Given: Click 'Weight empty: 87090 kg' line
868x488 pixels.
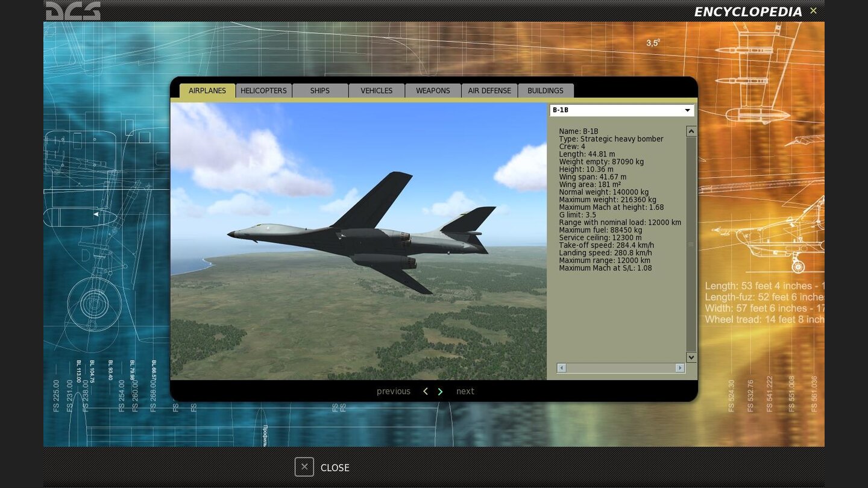Looking at the screenshot, I should pyautogui.click(x=602, y=161).
